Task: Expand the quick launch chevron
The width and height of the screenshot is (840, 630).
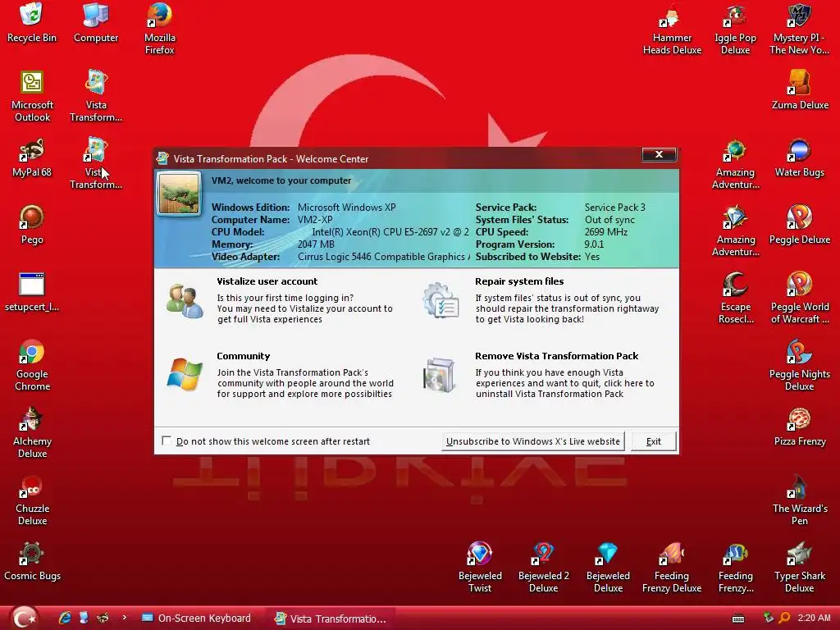Action: point(125,618)
